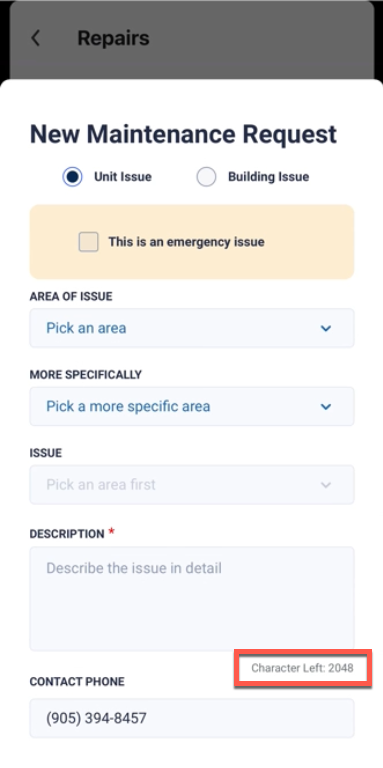Click the Unit Issue label text
The image size is (383, 768).
[123, 177]
